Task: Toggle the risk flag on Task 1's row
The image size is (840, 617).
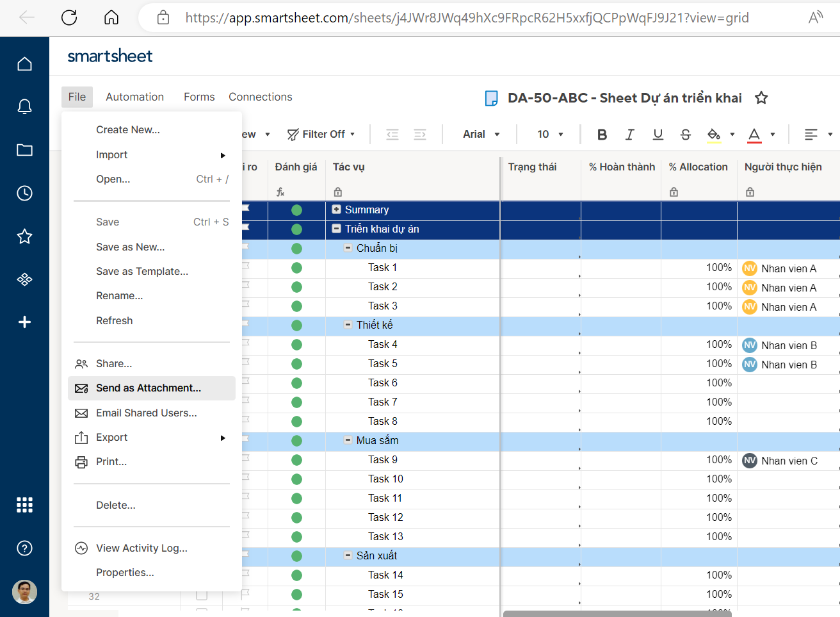Action: [246, 268]
